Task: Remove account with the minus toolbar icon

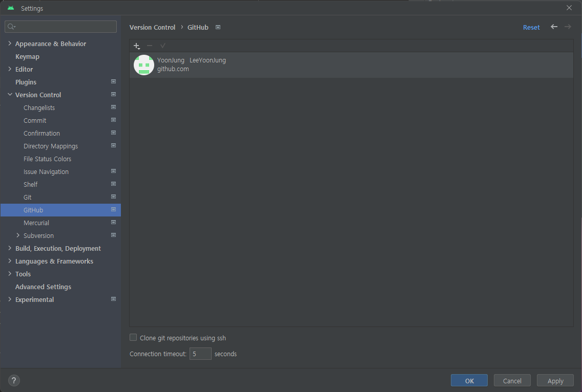Action: (x=150, y=46)
